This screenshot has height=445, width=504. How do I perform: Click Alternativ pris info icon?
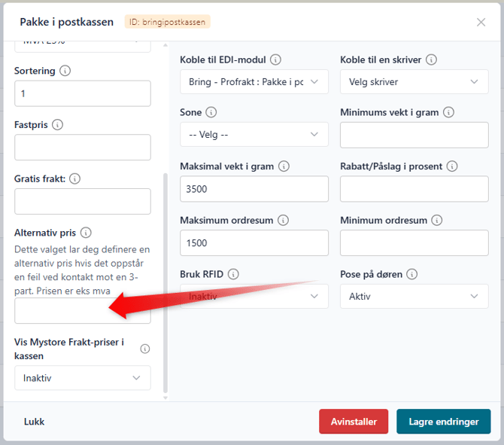click(86, 233)
